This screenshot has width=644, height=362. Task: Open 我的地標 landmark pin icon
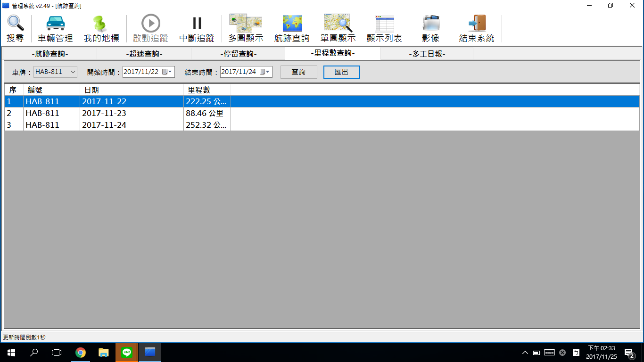pyautogui.click(x=101, y=28)
